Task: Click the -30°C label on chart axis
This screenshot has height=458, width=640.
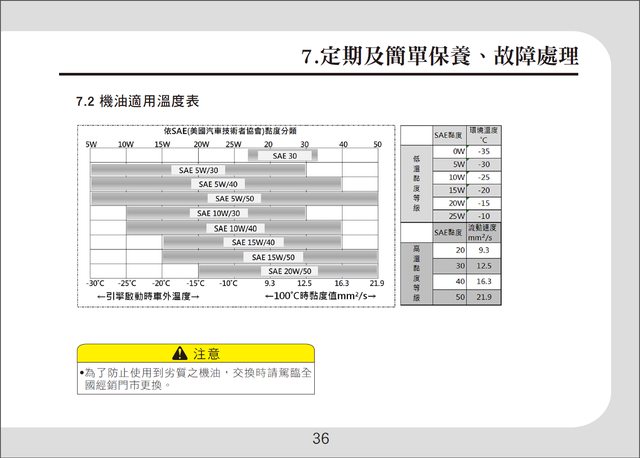Action: [x=96, y=284]
